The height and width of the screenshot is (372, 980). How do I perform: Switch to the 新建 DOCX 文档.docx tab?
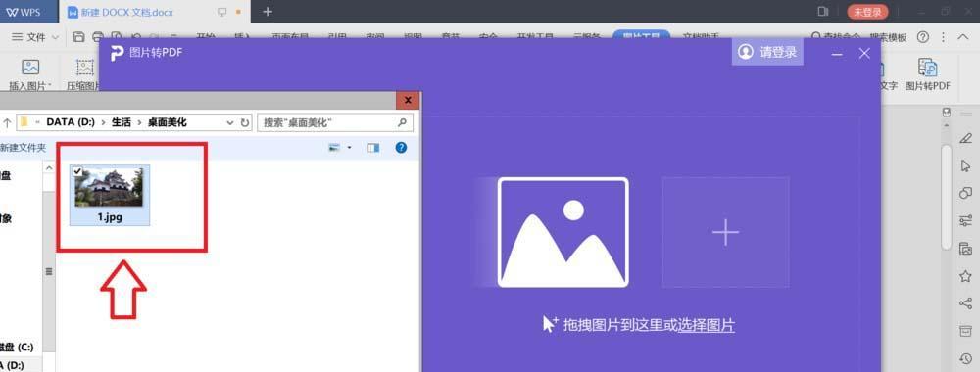coord(126,12)
